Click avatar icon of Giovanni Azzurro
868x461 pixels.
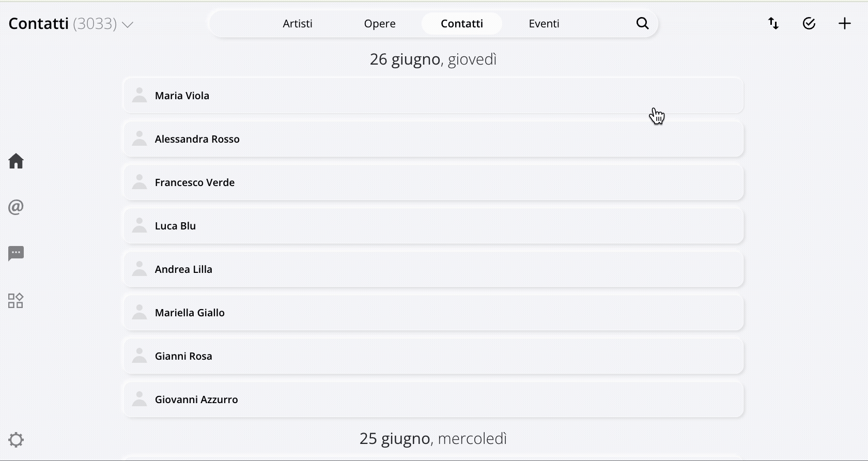(139, 399)
